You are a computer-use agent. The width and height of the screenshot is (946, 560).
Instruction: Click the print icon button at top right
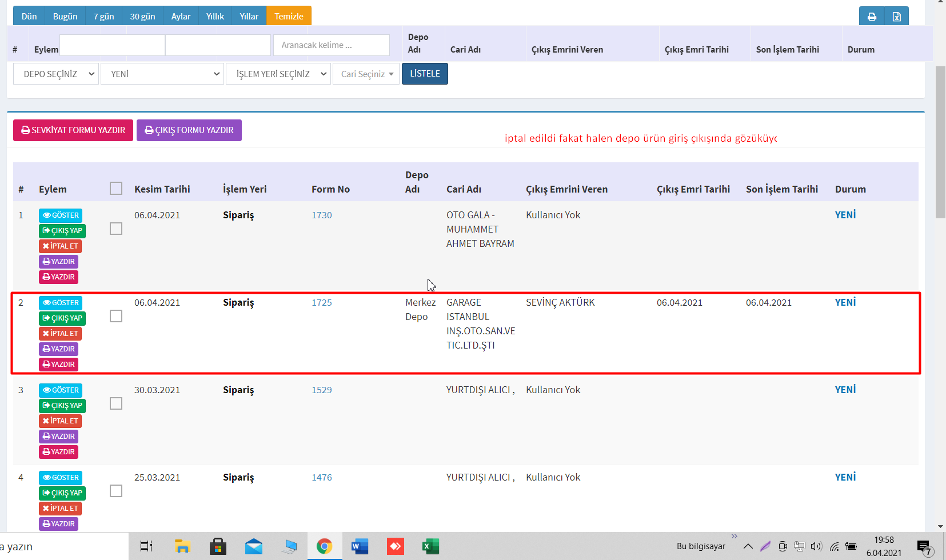click(871, 17)
